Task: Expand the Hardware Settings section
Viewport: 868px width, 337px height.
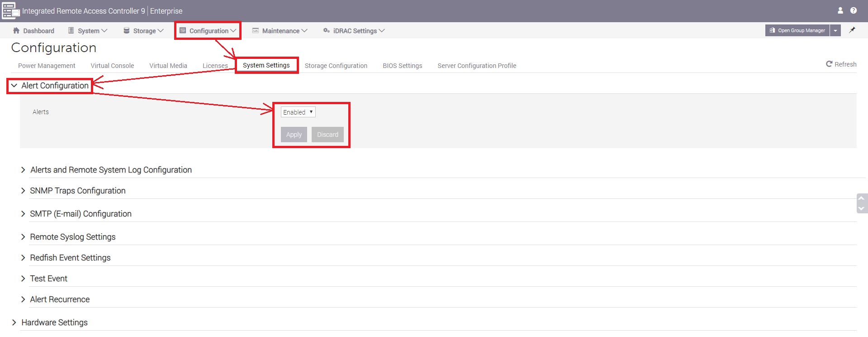Action: (50, 323)
